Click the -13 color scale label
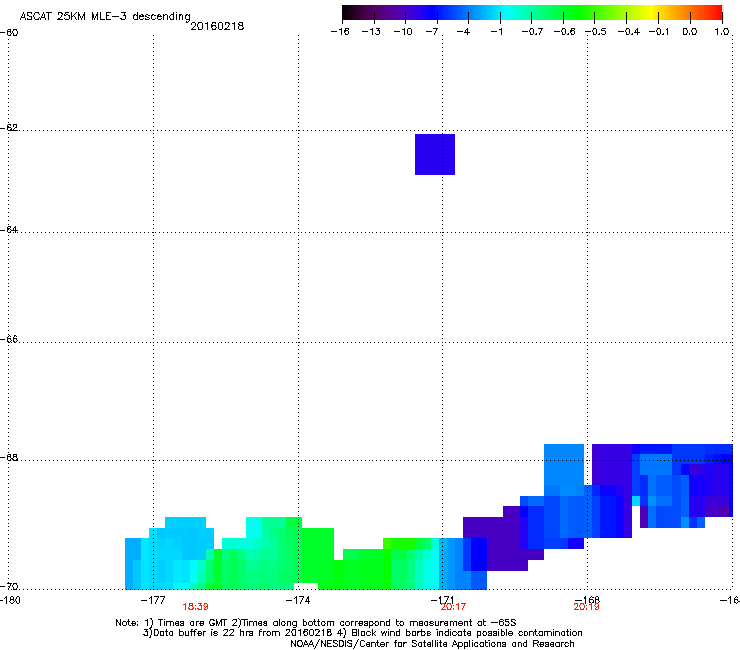Screen dimensions: 740x650 (371, 32)
